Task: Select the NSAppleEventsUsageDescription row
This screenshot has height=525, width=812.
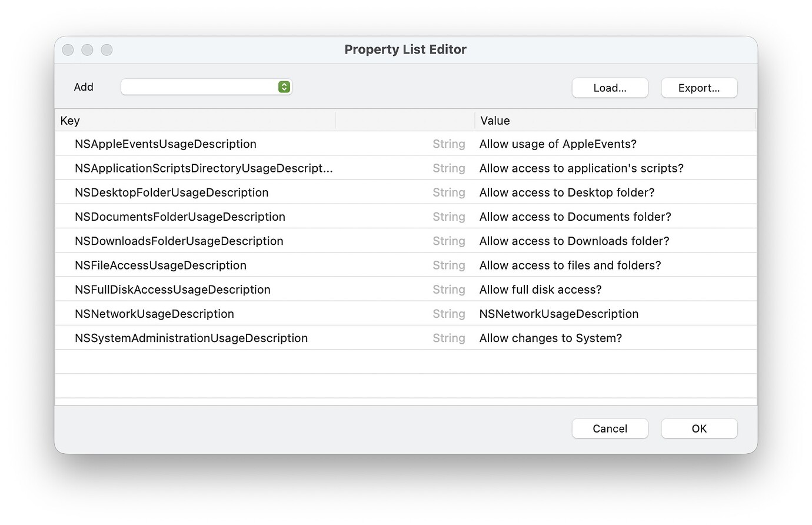Action: pos(165,144)
